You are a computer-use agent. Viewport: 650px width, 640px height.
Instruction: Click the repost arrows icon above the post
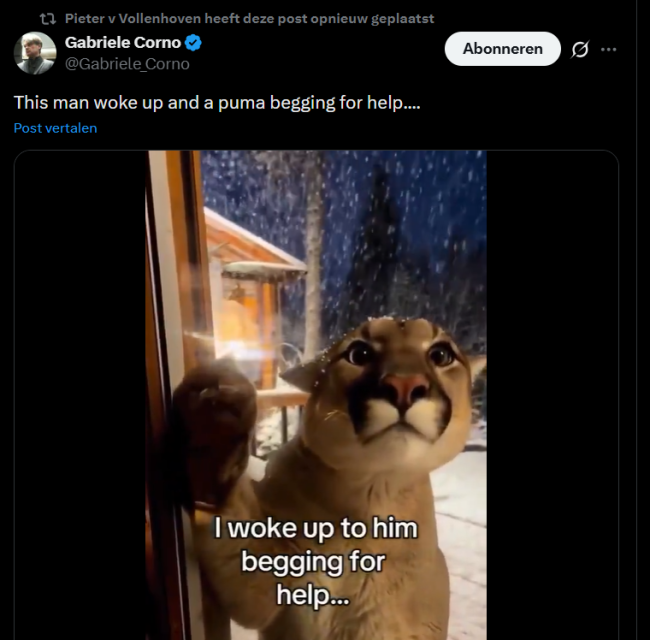tap(47, 18)
